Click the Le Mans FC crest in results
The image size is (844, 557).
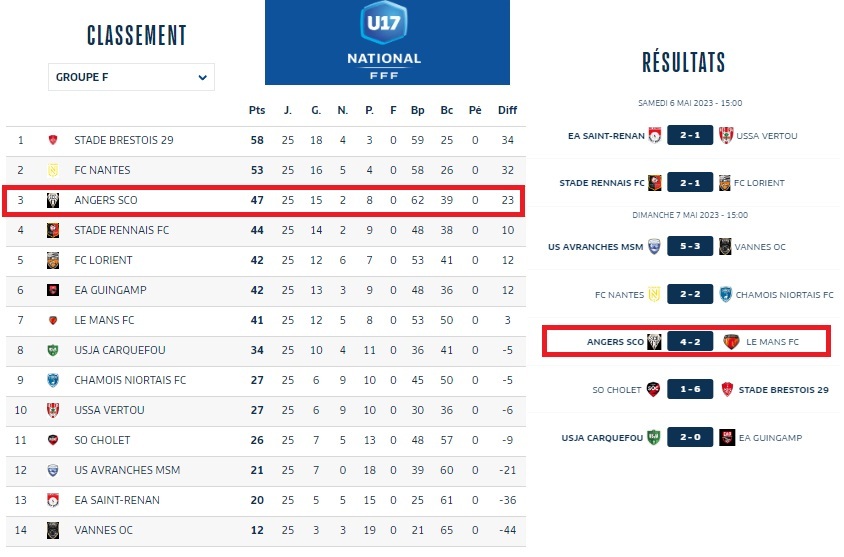(730, 342)
